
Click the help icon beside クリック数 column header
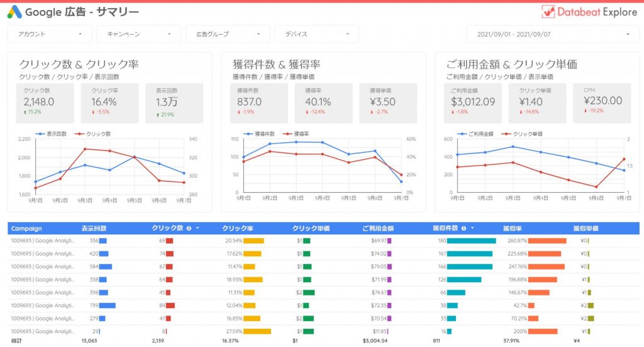click(x=189, y=228)
